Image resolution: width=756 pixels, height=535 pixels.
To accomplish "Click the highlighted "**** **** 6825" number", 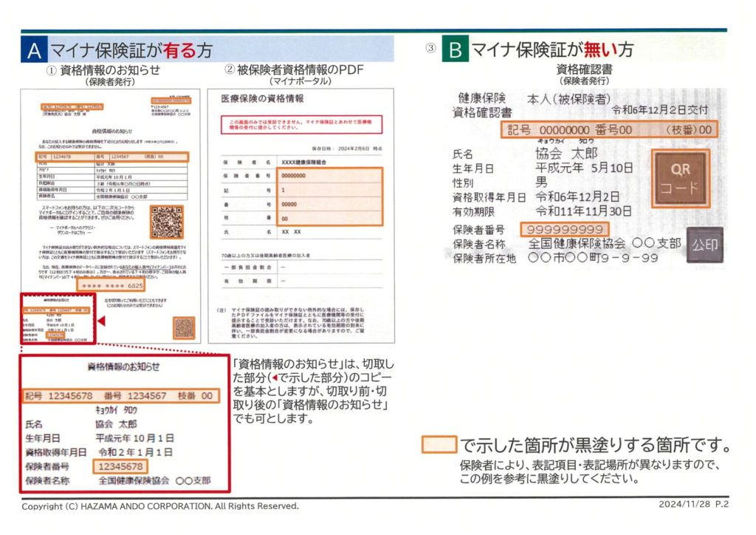I will coord(111,285).
